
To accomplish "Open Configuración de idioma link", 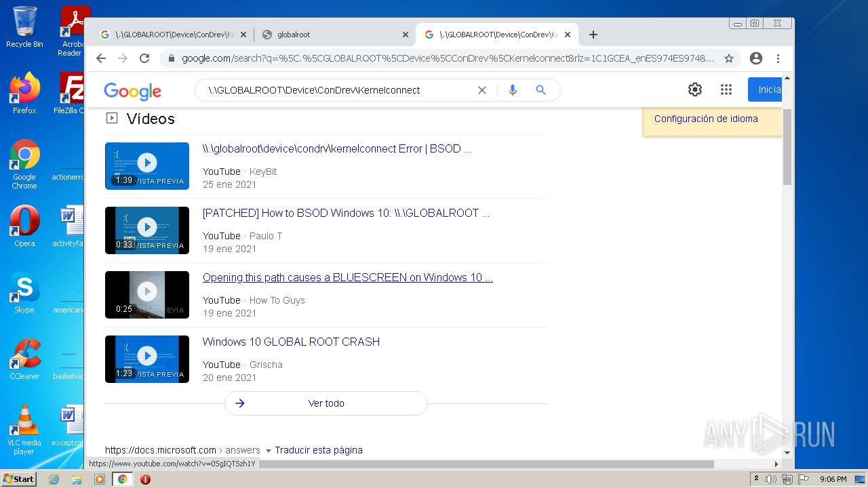I will 706,119.
